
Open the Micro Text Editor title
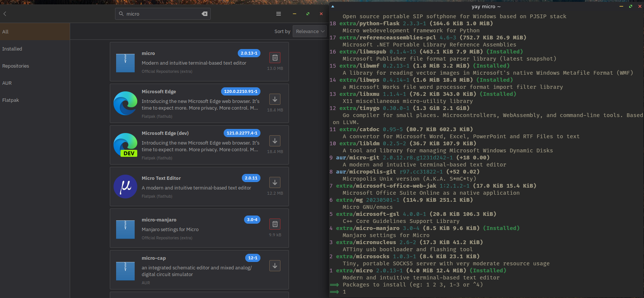point(161,178)
